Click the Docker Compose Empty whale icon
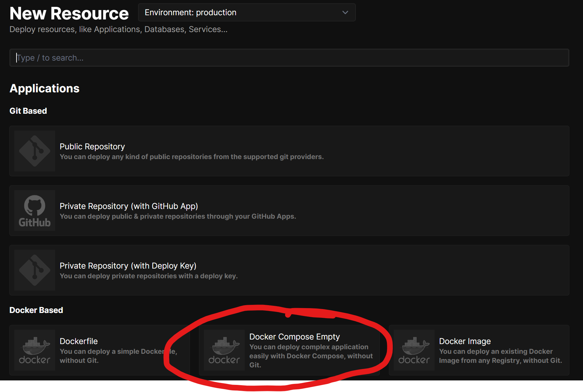 [x=224, y=350]
